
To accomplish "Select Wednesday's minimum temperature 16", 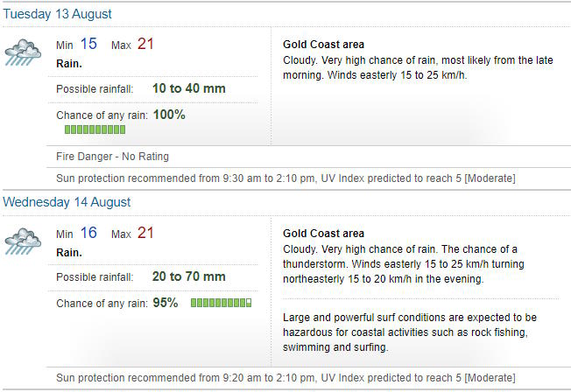I will pos(88,233).
